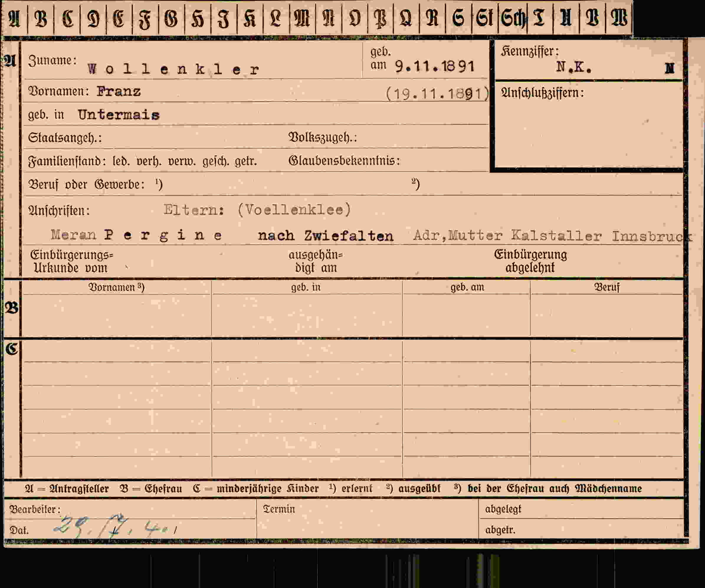The image size is (705, 588).
Task: Click the handwritten blue date after 'Dat.'
Action: (x=116, y=526)
